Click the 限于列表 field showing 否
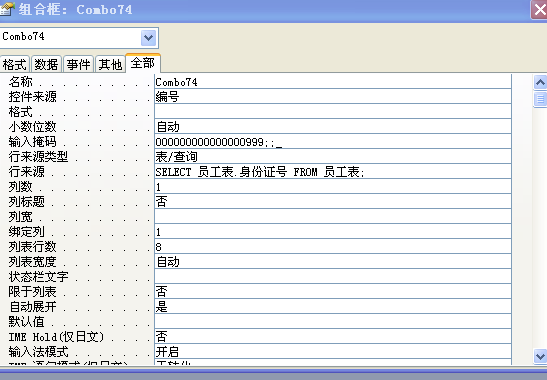 click(x=333, y=292)
